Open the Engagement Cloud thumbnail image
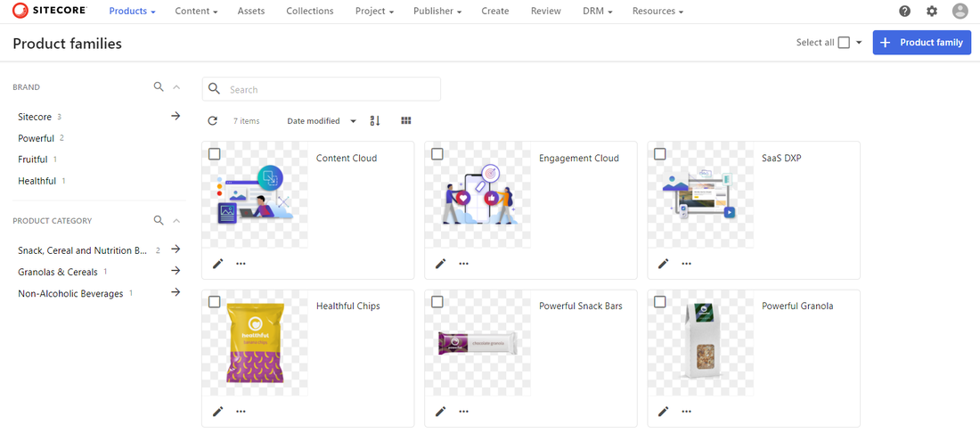 pyautogui.click(x=478, y=195)
